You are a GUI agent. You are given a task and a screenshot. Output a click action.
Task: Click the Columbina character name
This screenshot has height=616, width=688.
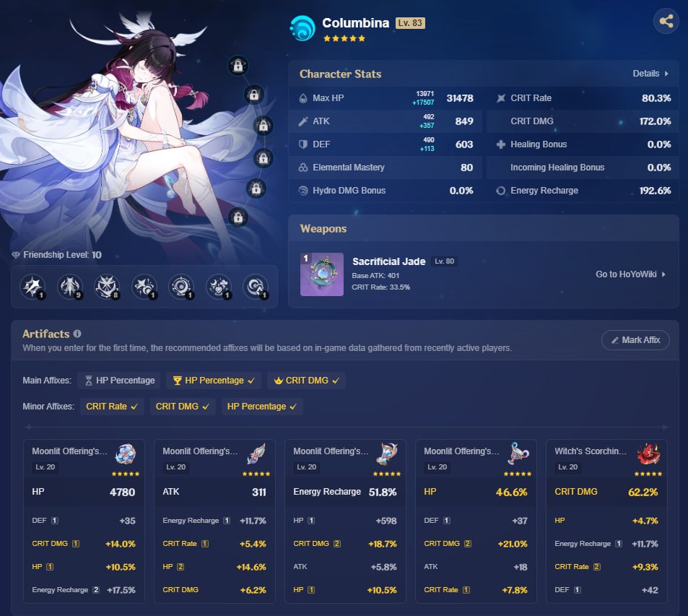[x=355, y=23]
